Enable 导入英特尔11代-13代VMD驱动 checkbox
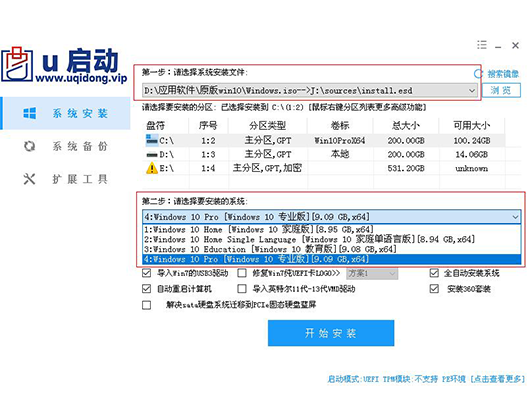Image resolution: width=530 pixels, height=420 pixels. point(242,289)
